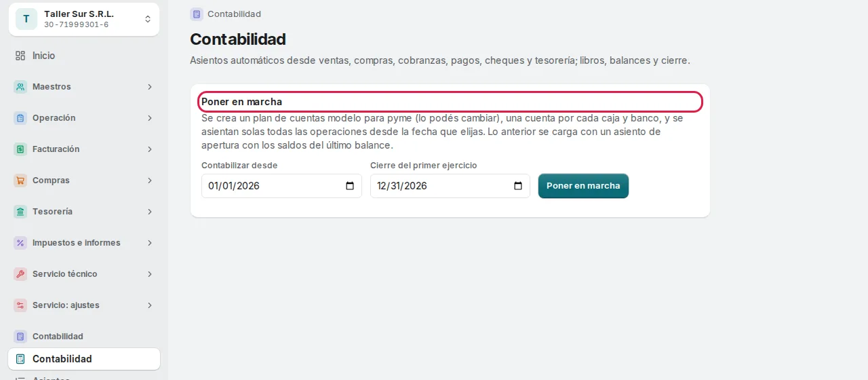Expand the Servicio: ajustes chevron
The height and width of the screenshot is (380, 868).
tap(150, 305)
